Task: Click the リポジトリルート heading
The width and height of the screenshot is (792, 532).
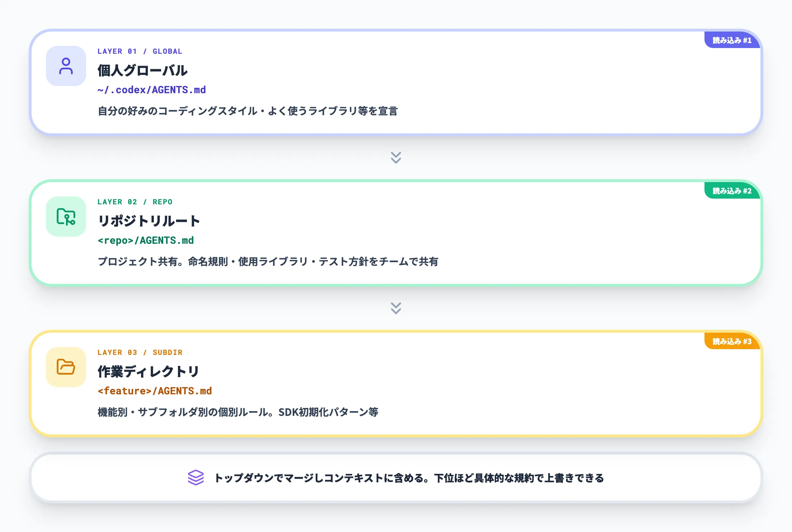Action: point(149,221)
